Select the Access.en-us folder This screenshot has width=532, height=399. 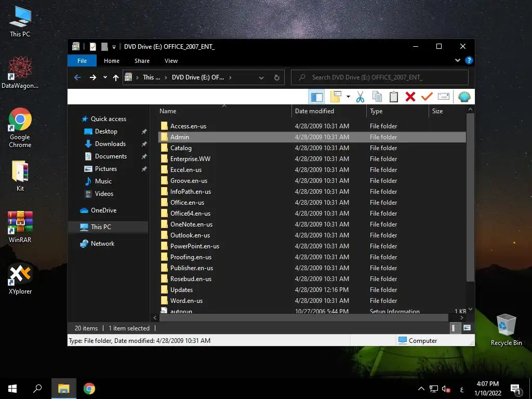click(312, 126)
